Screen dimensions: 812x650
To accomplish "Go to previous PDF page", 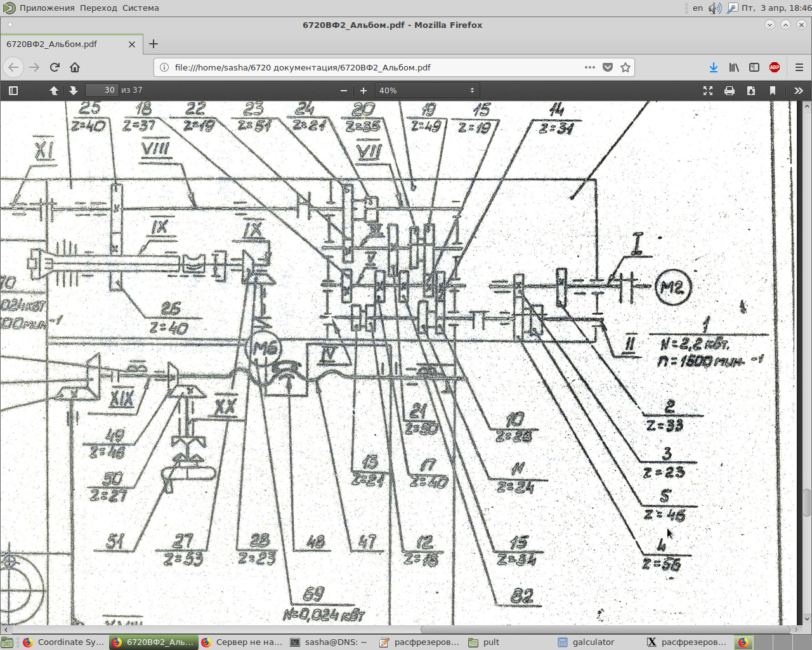I will (54, 91).
